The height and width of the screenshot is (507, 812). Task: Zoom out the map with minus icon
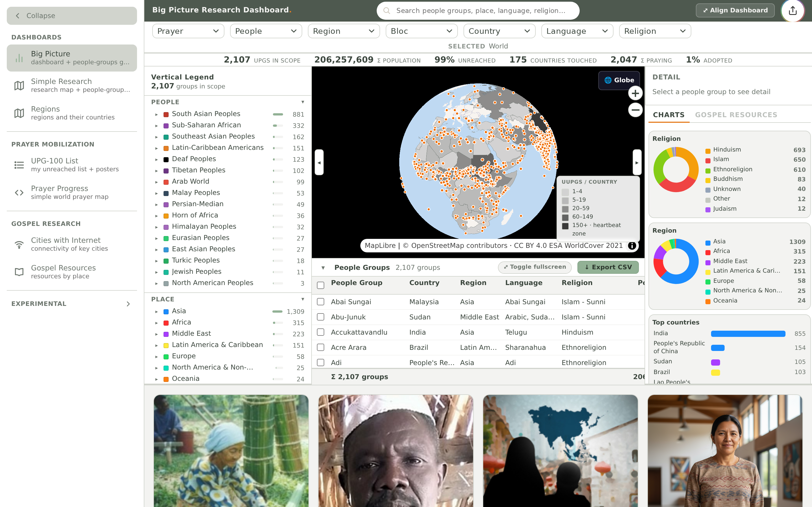pos(635,110)
